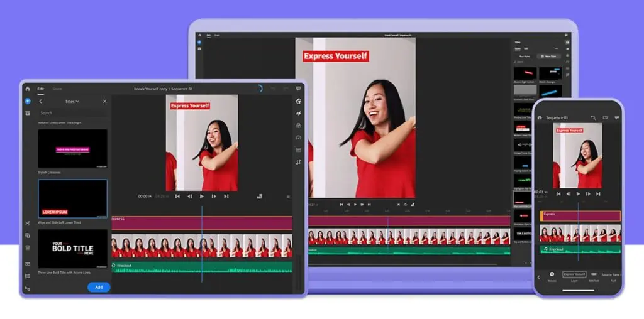This screenshot has width=644, height=319.
Task: Switch to the Edit tab on tablet
Action: click(41, 89)
